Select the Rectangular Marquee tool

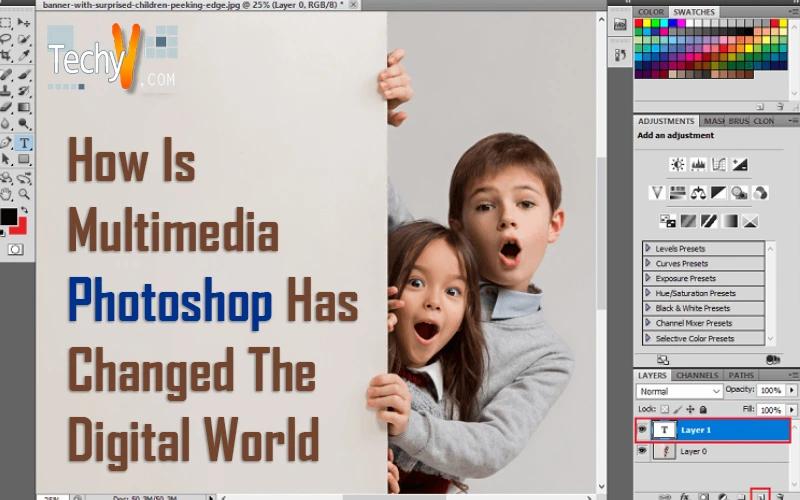[x=6, y=22]
